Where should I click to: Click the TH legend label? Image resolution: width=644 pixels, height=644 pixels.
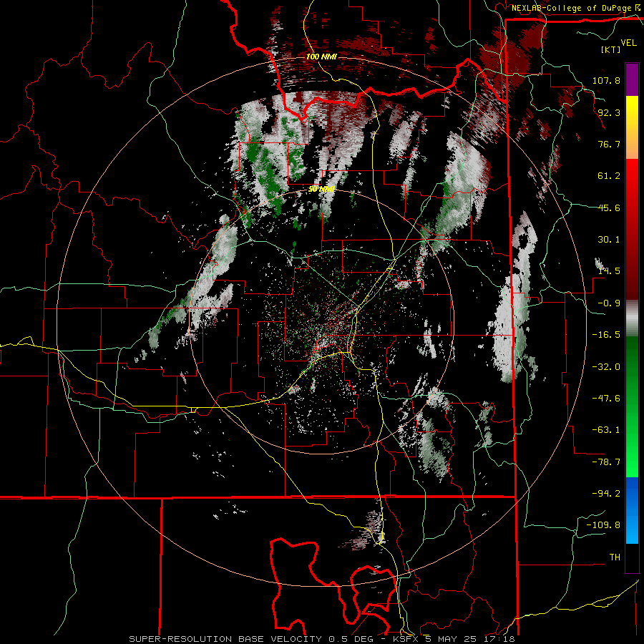tap(615, 557)
